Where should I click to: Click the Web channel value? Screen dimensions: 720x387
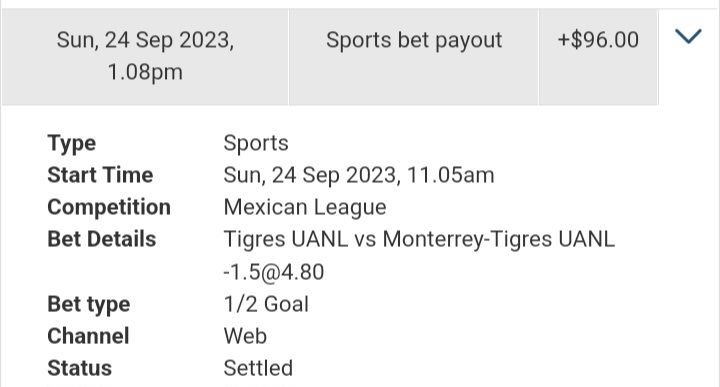(245, 336)
